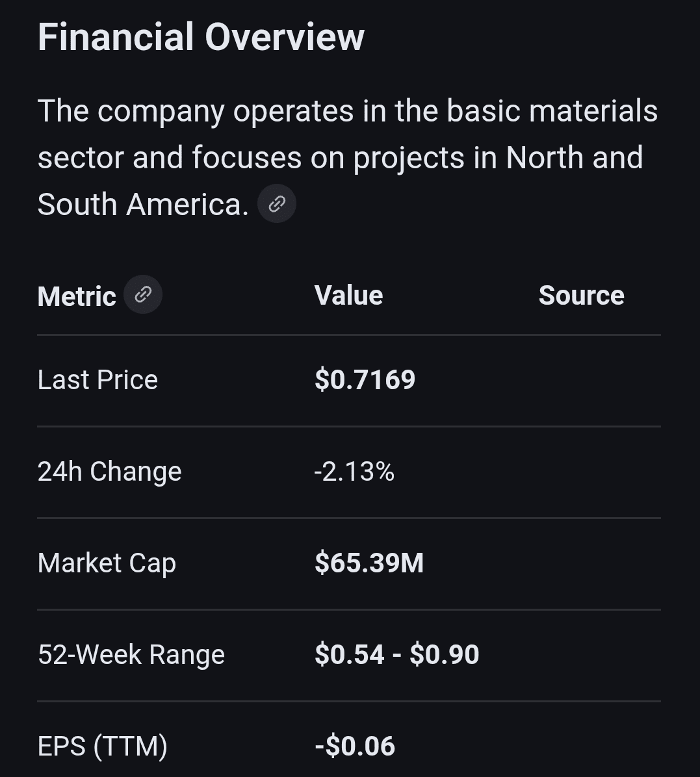Screen dimensions: 700x777
Task: Select the Metric column header
Action: pyautogui.click(x=77, y=296)
